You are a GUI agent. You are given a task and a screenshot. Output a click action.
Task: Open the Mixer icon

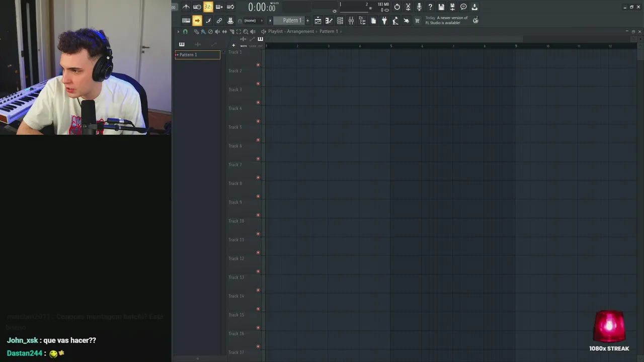click(351, 21)
